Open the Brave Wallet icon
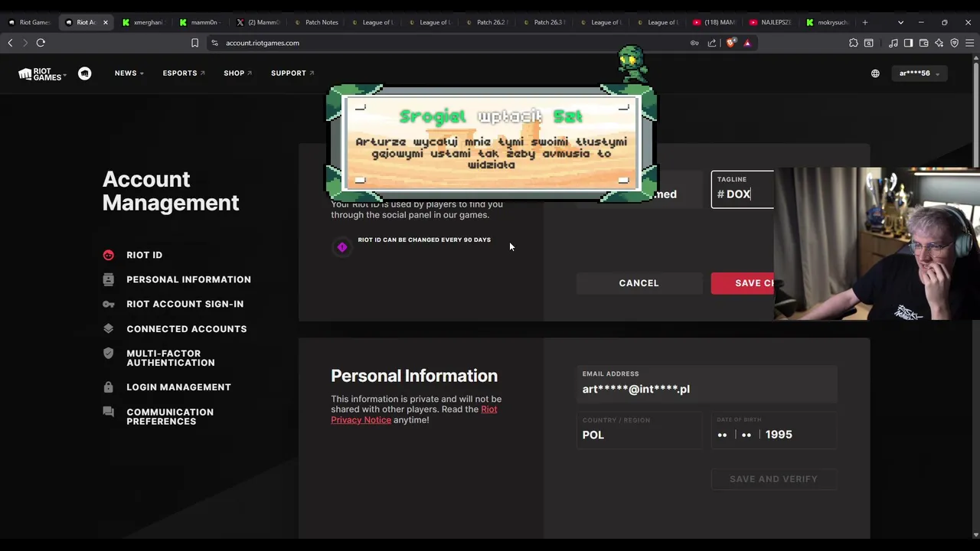This screenshot has height=551, width=980. click(x=924, y=43)
